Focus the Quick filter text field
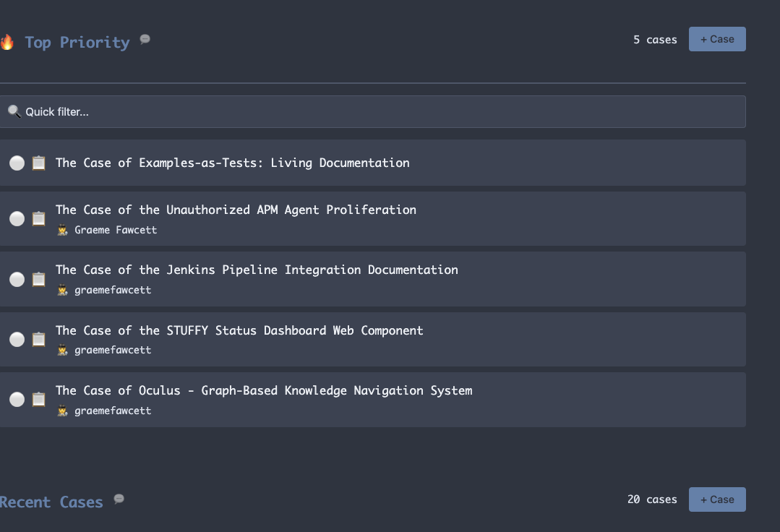The width and height of the screenshot is (780, 532). click(376, 112)
